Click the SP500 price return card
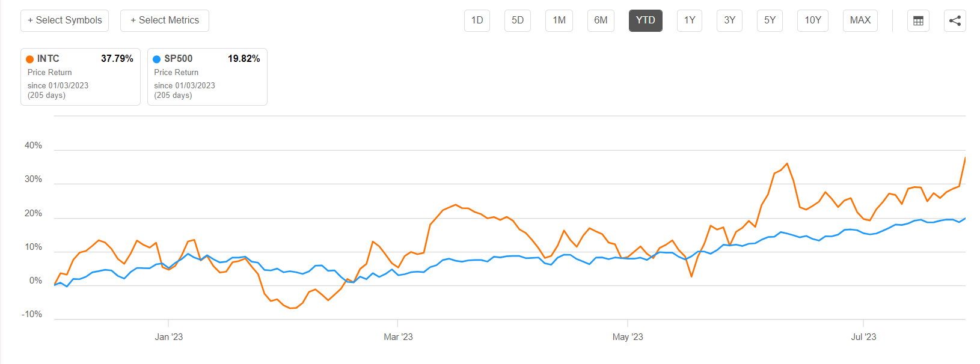This screenshot has height=364, width=980. click(207, 77)
